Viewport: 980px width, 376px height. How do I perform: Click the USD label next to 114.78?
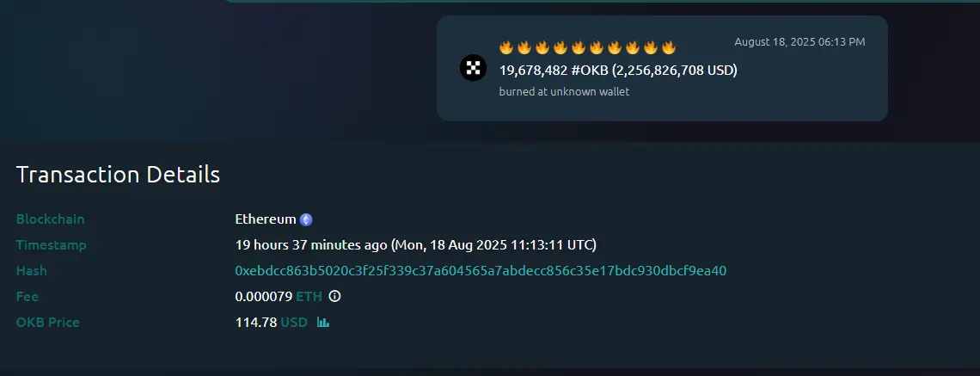click(294, 323)
